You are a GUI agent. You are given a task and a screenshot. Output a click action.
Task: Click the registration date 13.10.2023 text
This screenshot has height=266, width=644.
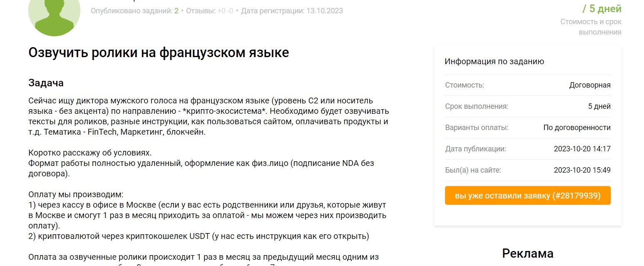click(324, 11)
